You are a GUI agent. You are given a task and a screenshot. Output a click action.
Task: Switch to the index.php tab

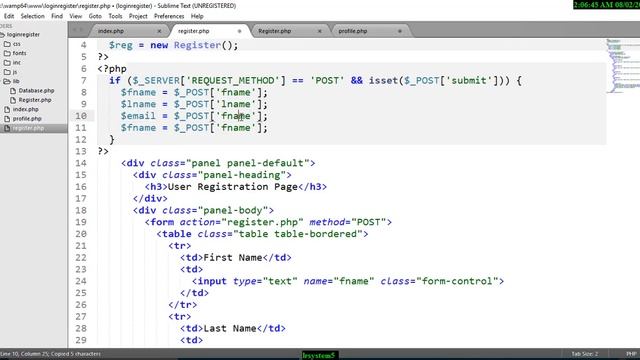coord(111,31)
